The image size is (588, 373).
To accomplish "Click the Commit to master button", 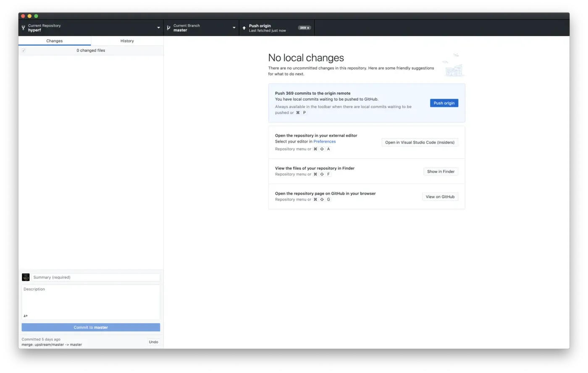I will 91,327.
